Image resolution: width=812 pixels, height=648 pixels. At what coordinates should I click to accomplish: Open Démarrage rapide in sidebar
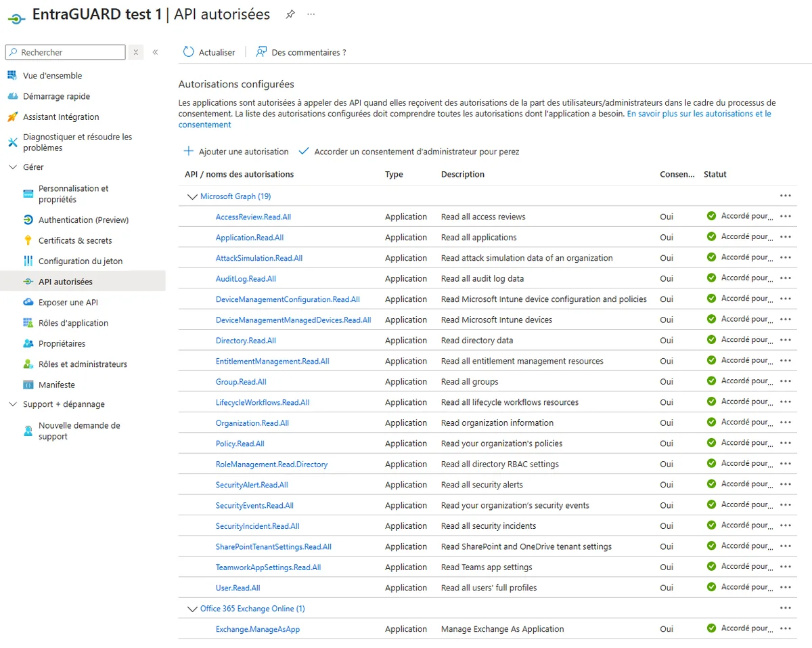[56, 96]
